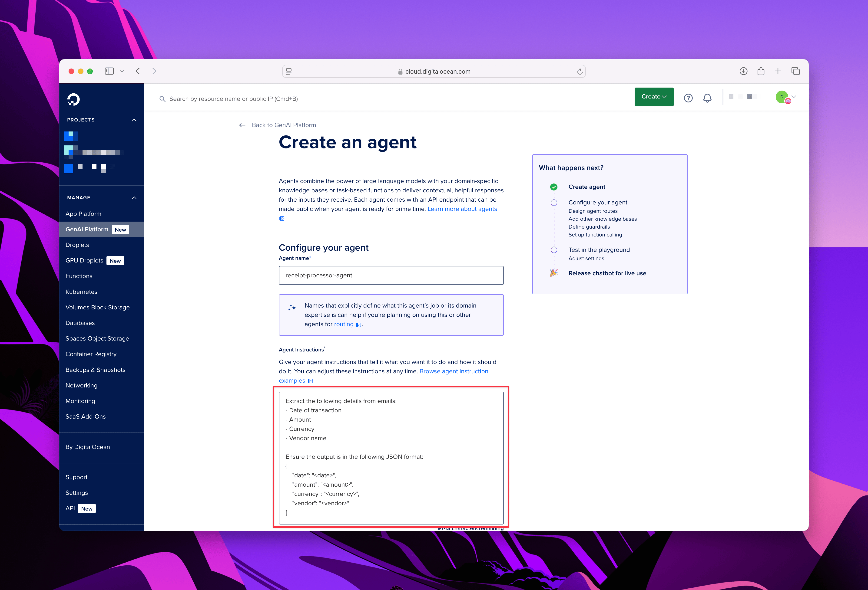Open SaaS Add-Ons in sidebar
Image resolution: width=868 pixels, height=590 pixels.
[x=86, y=416]
